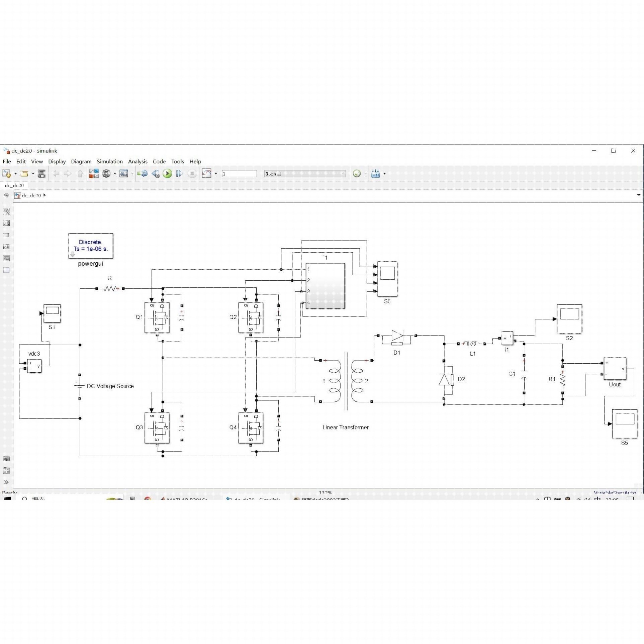Click zoom tool in left palette

pos(6,211)
